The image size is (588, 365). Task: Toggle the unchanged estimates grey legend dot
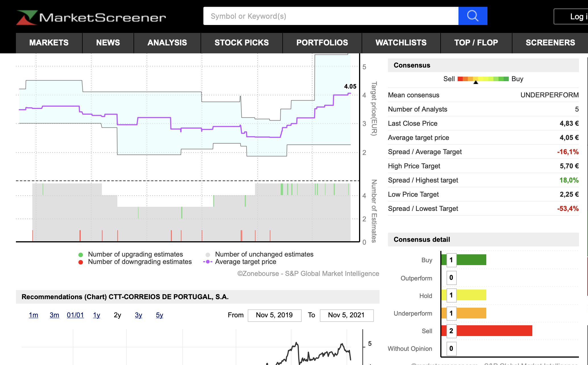(x=208, y=255)
